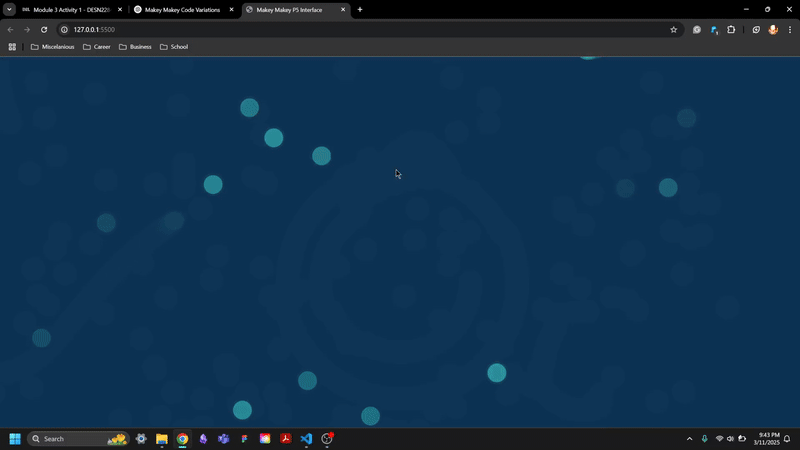Open the clock showing 9:43 PM
Image resolution: width=800 pixels, height=450 pixels.
[x=766, y=439]
